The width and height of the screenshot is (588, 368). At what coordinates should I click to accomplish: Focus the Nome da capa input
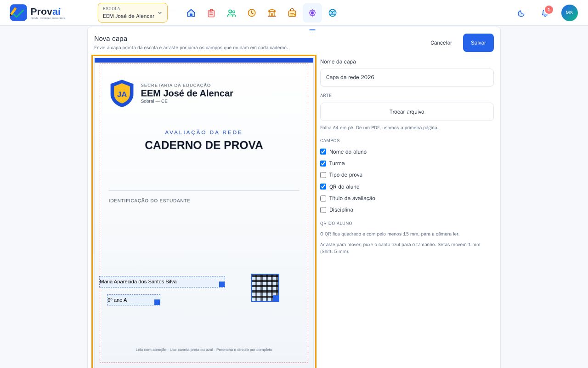(x=407, y=77)
